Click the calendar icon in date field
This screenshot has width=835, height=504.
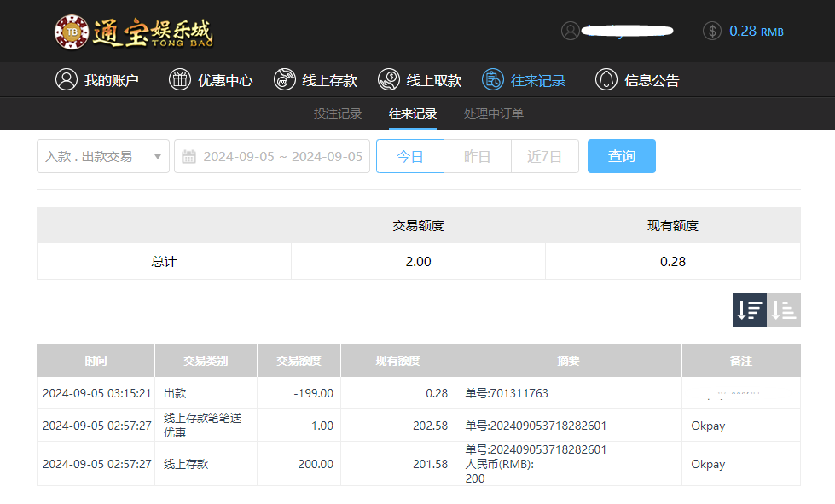[x=189, y=156]
